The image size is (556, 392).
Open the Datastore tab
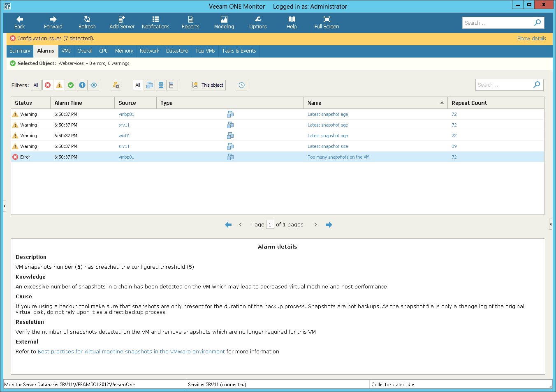pyautogui.click(x=177, y=51)
